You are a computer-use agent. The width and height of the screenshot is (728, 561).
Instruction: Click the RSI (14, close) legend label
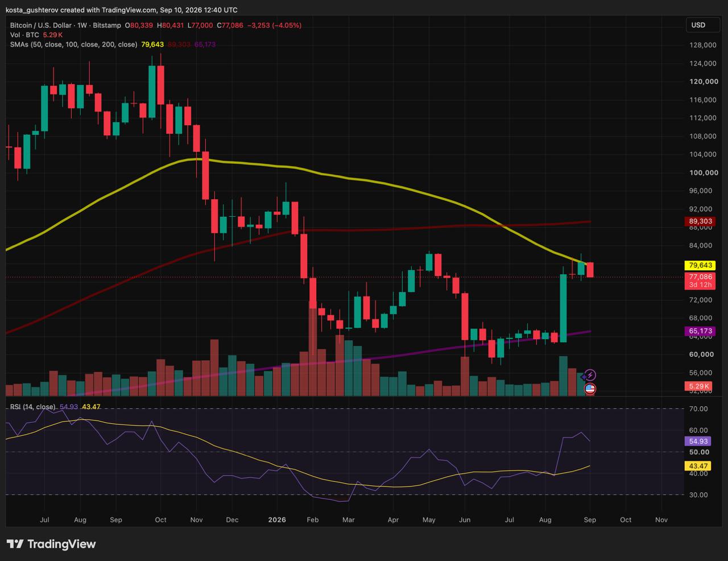33,407
